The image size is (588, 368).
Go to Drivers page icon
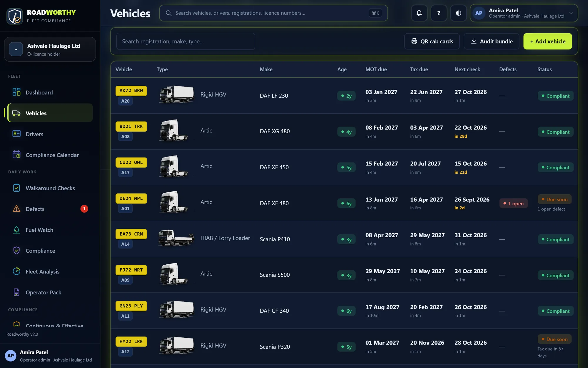(16, 134)
